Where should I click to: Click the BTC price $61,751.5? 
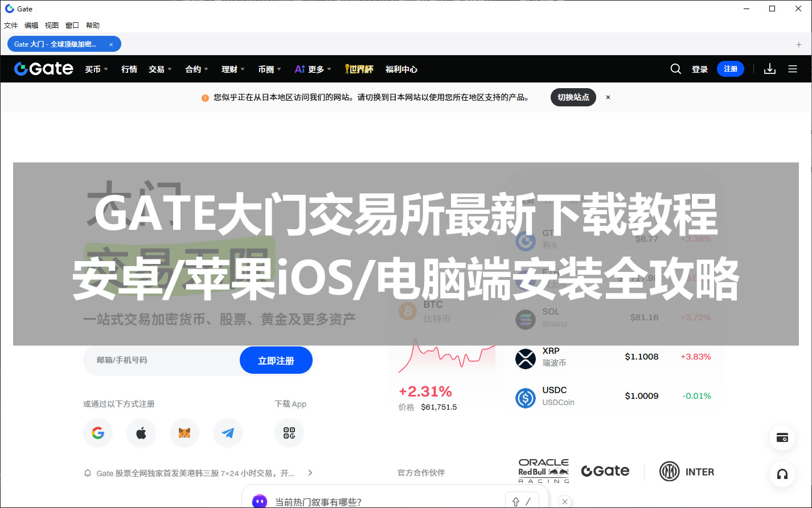(439, 407)
